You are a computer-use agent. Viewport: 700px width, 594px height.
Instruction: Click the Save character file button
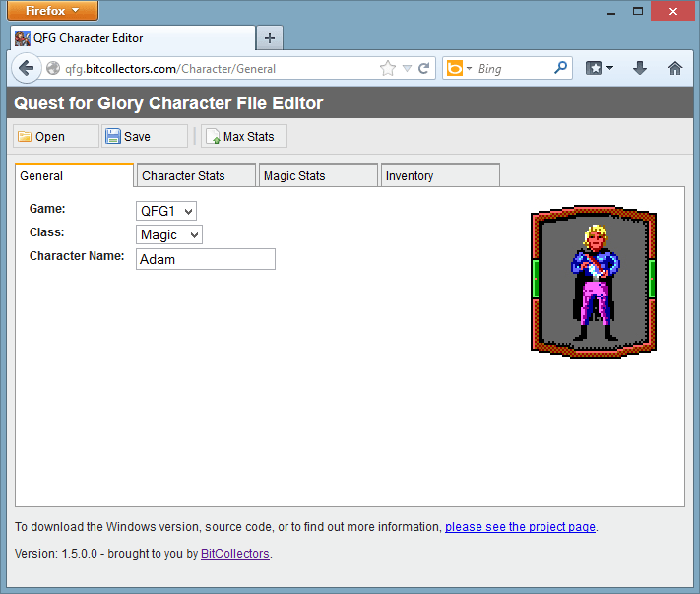click(145, 136)
